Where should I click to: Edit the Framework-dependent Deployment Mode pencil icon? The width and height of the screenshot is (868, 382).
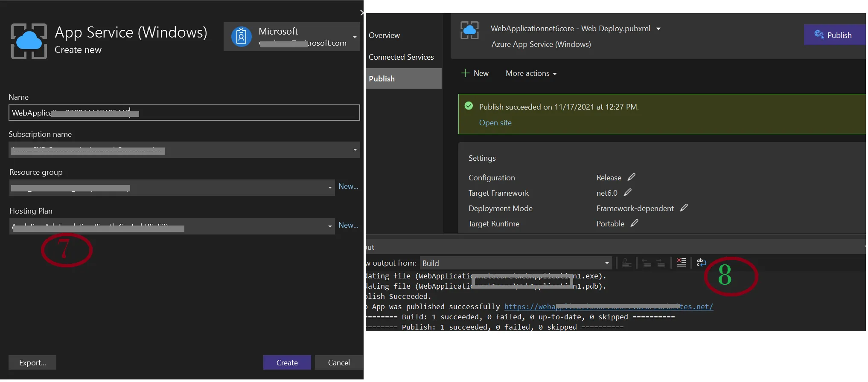coord(684,208)
